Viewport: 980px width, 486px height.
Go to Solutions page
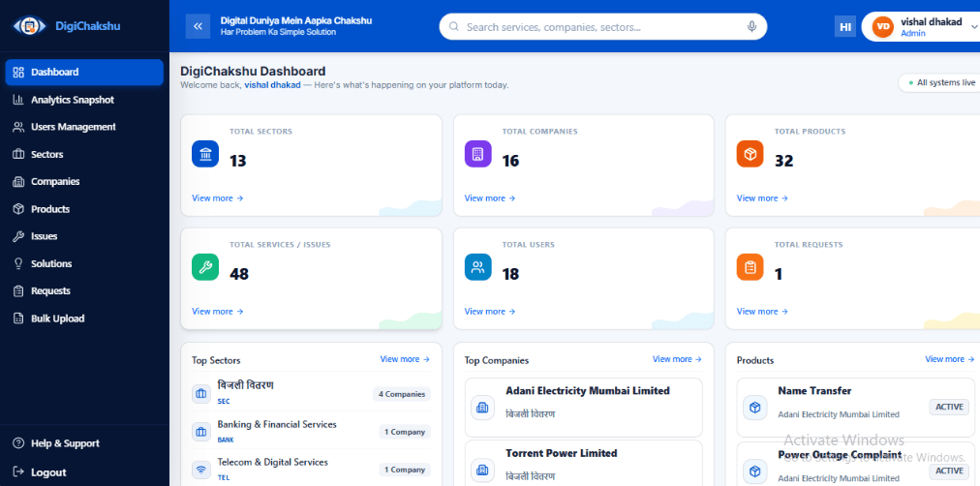coord(84,263)
